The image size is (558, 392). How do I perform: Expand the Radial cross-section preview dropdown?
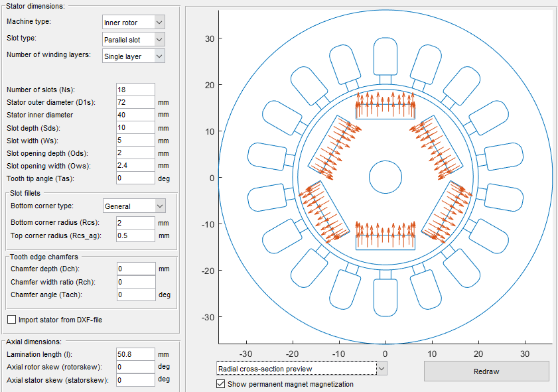click(x=301, y=369)
